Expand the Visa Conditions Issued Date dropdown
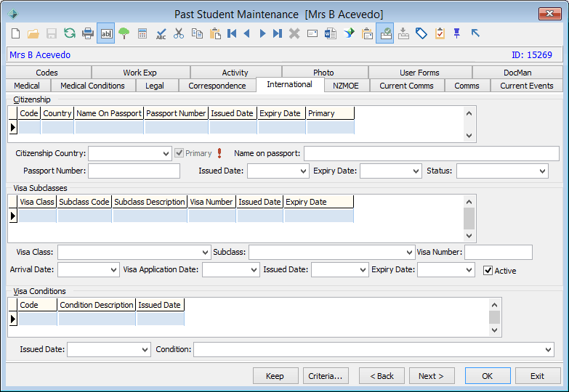 [x=145, y=350]
